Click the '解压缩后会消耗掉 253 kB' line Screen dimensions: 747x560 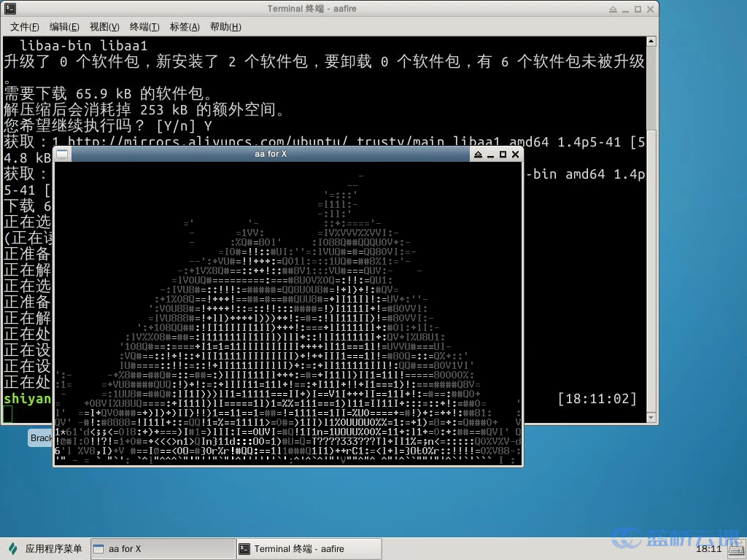144,109
